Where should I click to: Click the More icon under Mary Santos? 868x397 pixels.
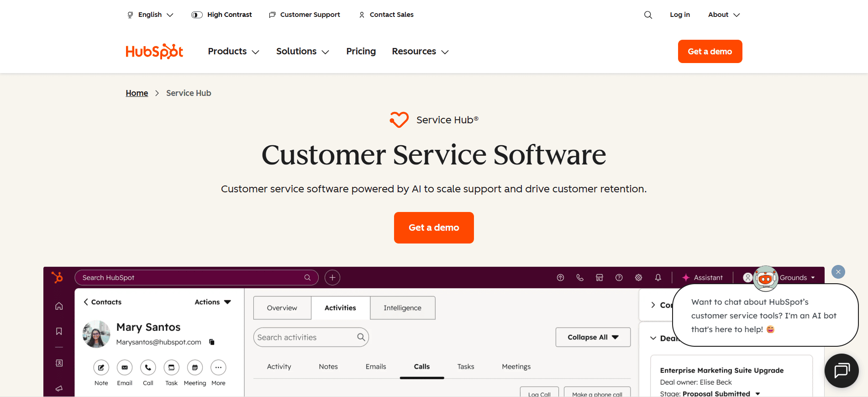(x=218, y=367)
